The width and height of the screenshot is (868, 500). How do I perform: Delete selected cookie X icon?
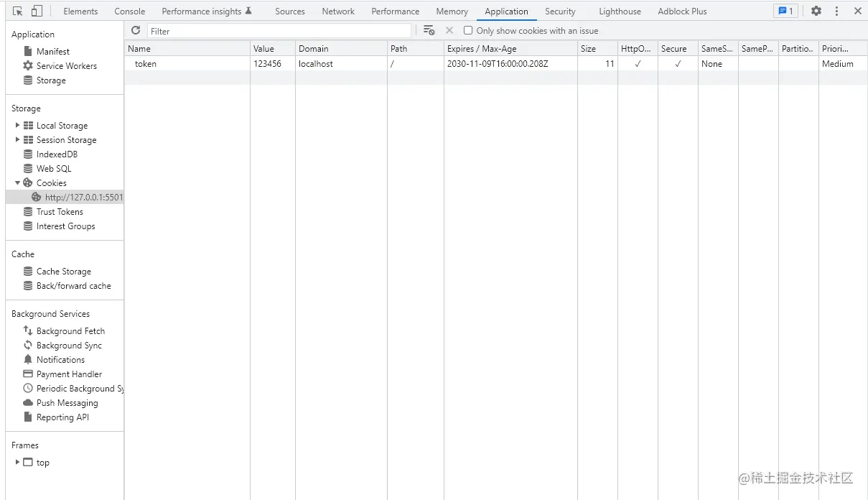click(449, 30)
